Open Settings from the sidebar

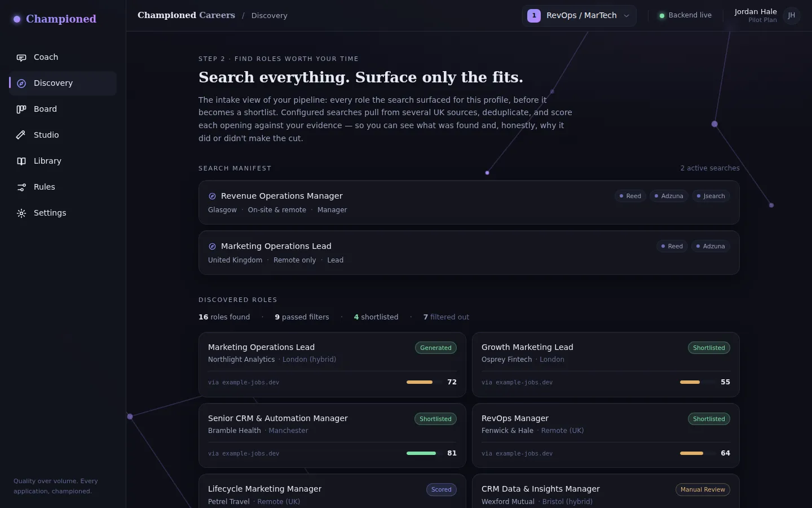63,213
